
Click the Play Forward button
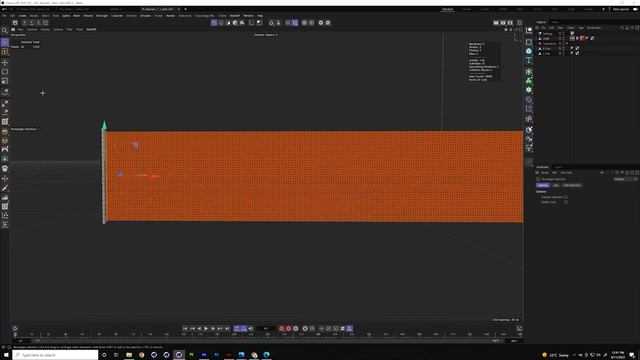206,329
